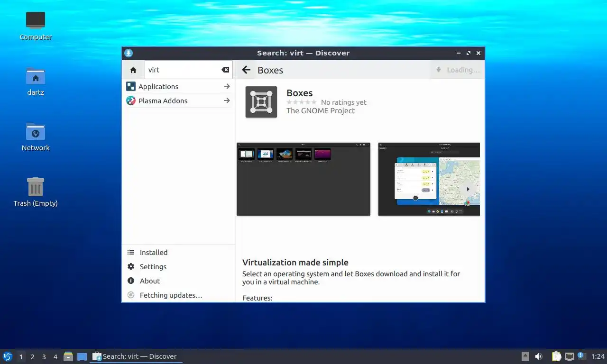
Task: Click the star rating for Boxes
Action: pos(302,102)
